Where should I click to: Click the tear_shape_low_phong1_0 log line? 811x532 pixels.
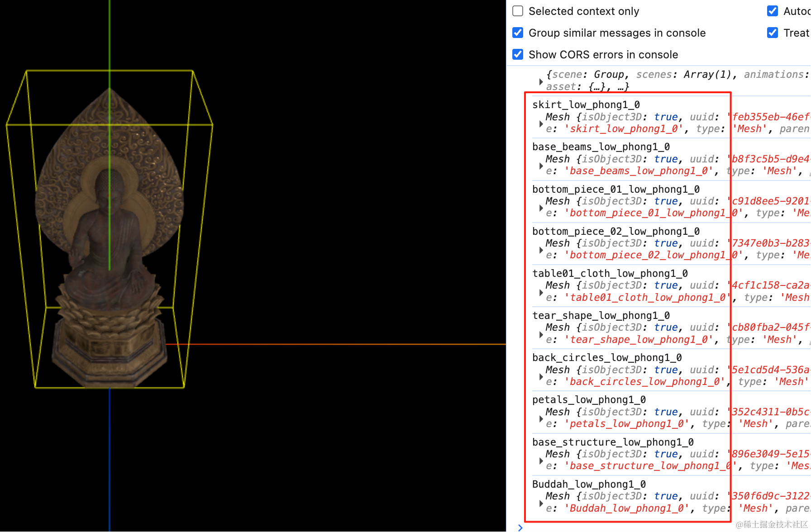(x=601, y=315)
